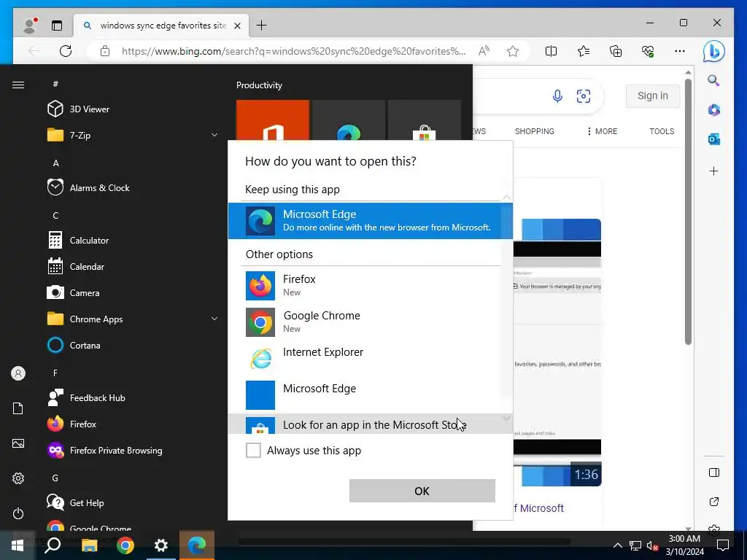The height and width of the screenshot is (560, 747).
Task: Open Outlook in Edge sidebar
Action: (713, 139)
